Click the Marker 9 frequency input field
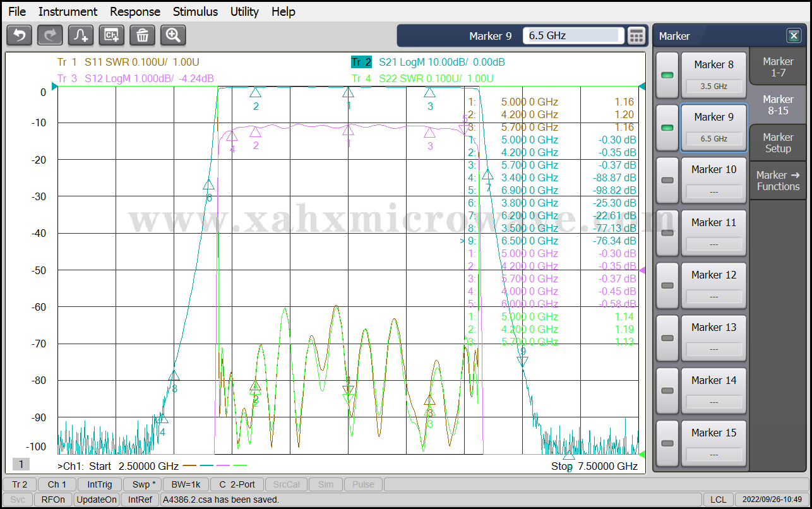 pos(573,36)
